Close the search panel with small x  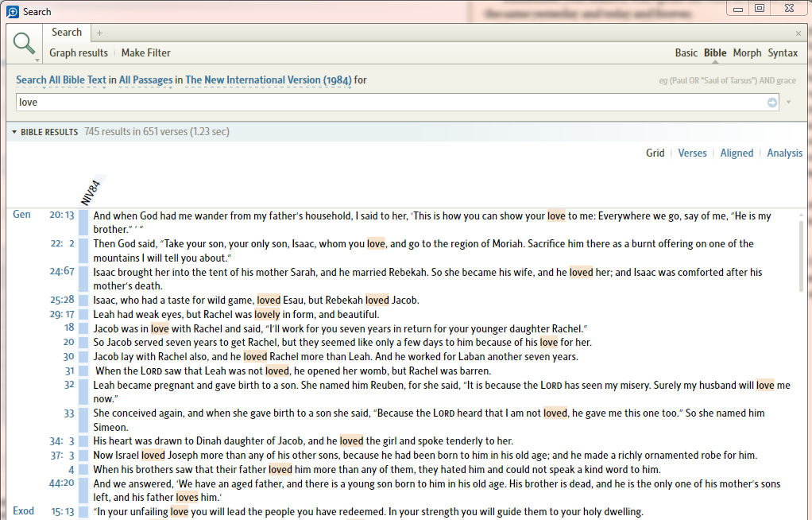pos(798,33)
